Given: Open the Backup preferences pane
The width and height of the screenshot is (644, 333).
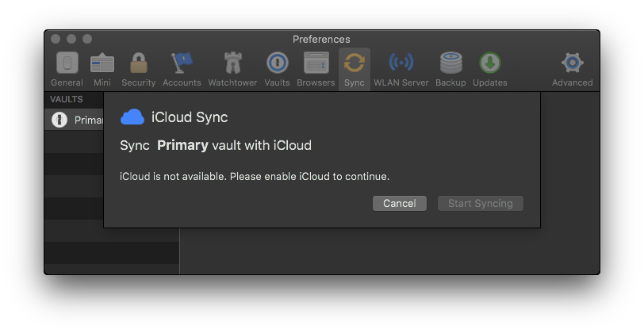Looking at the screenshot, I should pos(450,70).
